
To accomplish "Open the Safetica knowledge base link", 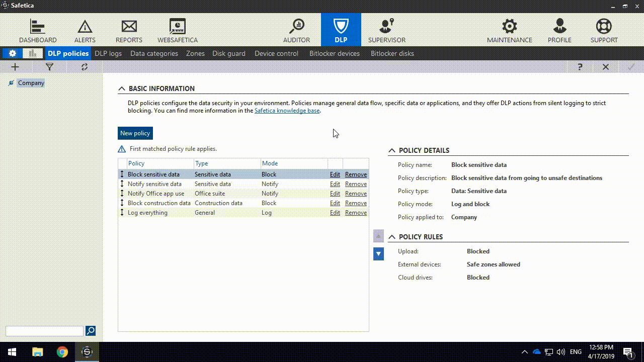I will (x=287, y=110).
